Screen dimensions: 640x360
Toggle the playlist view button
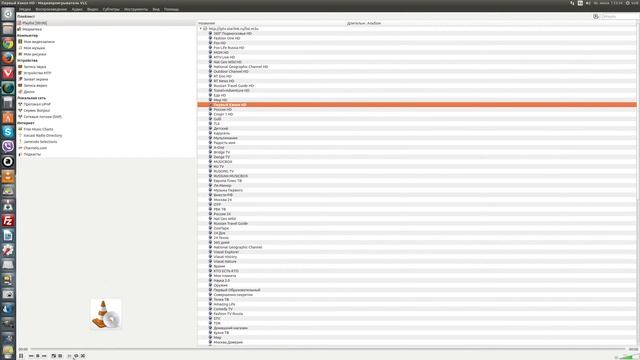pos(69,356)
